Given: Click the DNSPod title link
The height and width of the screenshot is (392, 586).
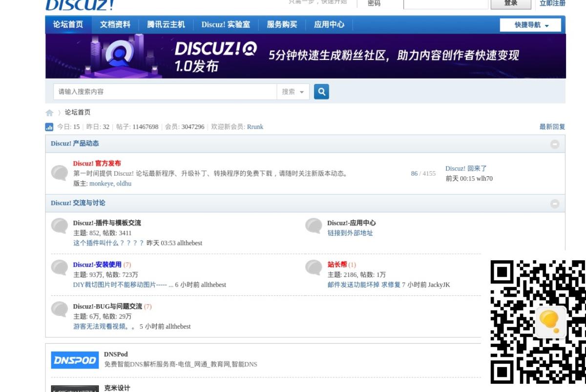Looking at the screenshot, I should coord(116,354).
